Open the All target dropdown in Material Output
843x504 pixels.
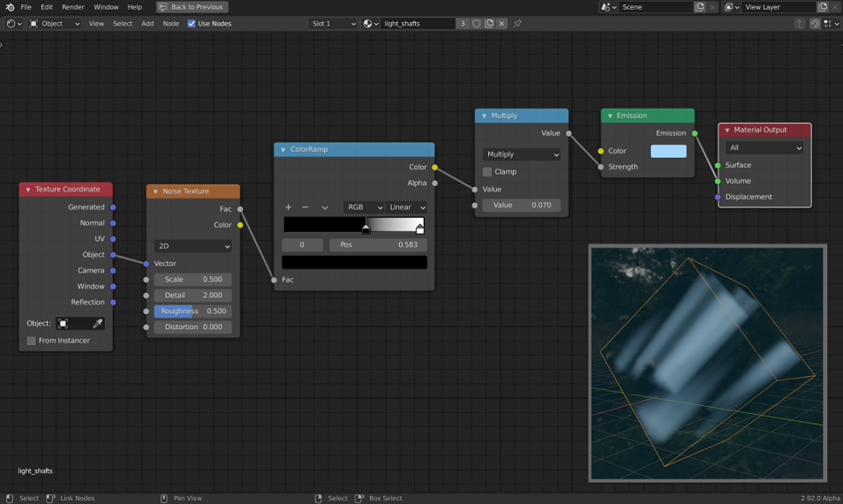[764, 147]
